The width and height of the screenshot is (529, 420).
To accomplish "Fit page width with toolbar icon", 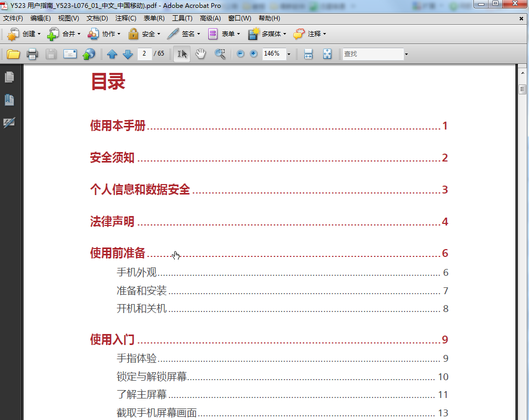I will [x=309, y=53].
